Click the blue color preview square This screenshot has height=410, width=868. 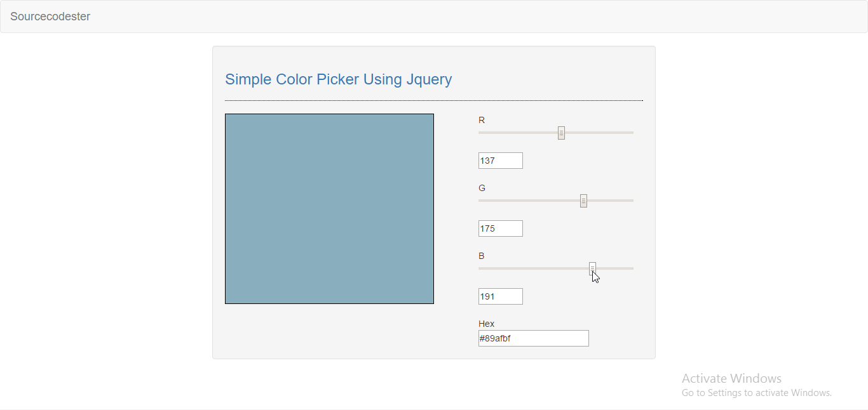pos(329,208)
